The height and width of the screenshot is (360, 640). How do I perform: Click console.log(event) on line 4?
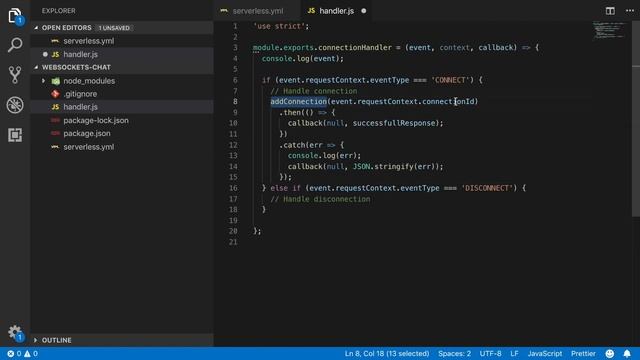coord(300,59)
